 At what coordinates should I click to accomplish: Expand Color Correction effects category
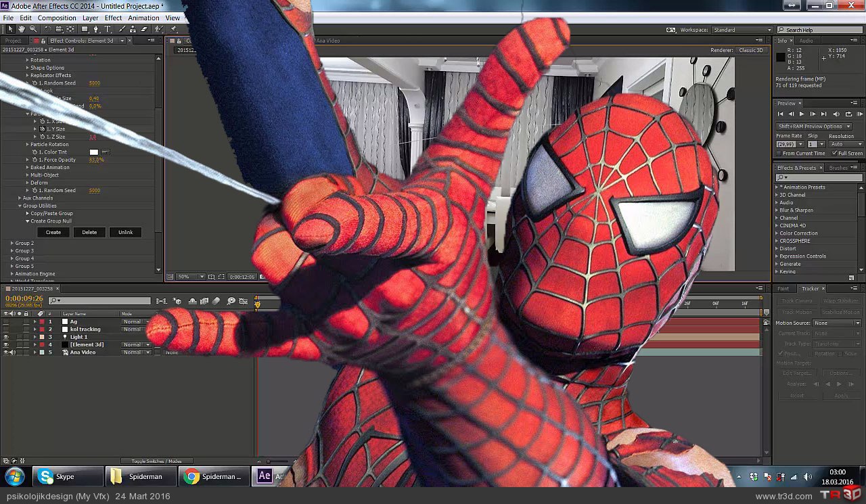(x=777, y=233)
